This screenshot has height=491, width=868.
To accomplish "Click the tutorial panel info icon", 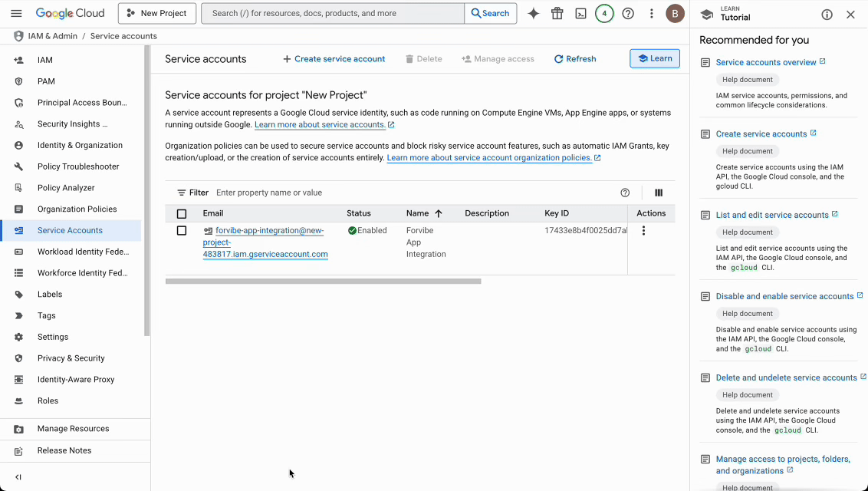I will [x=826, y=14].
